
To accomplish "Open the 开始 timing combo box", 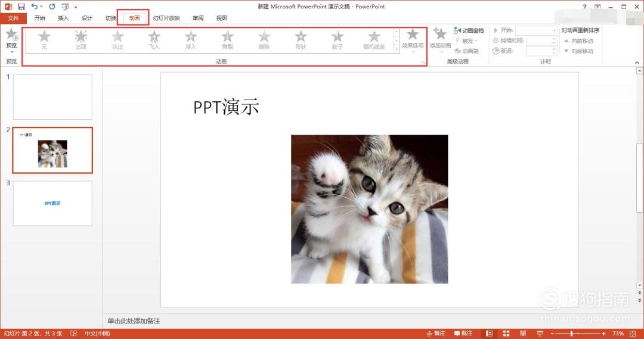I will (x=536, y=30).
